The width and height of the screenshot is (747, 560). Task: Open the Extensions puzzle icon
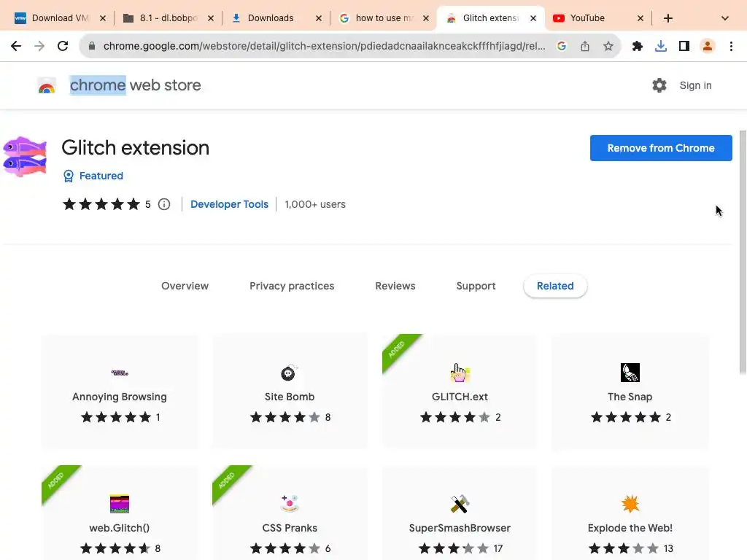(x=638, y=46)
